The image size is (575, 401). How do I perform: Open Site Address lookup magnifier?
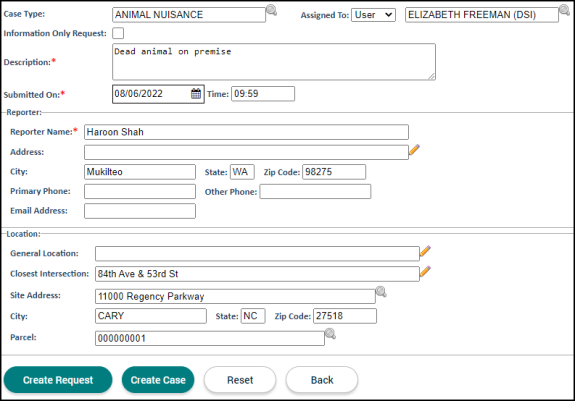coord(381,292)
